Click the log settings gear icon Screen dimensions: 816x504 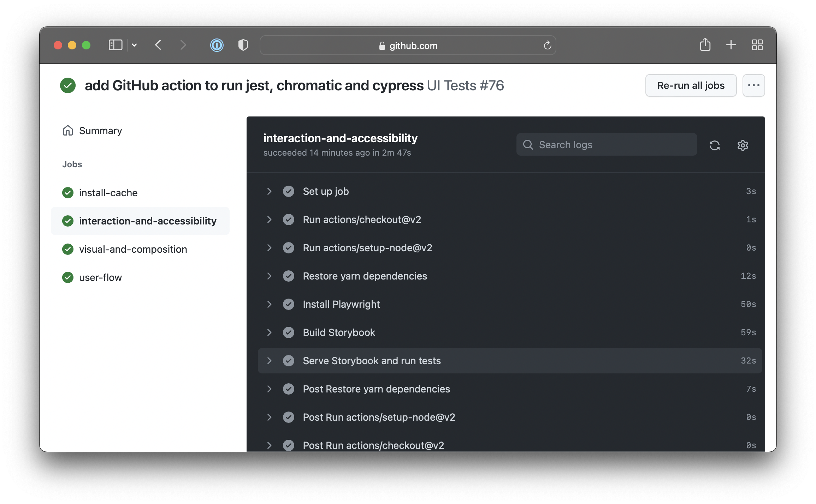743,145
